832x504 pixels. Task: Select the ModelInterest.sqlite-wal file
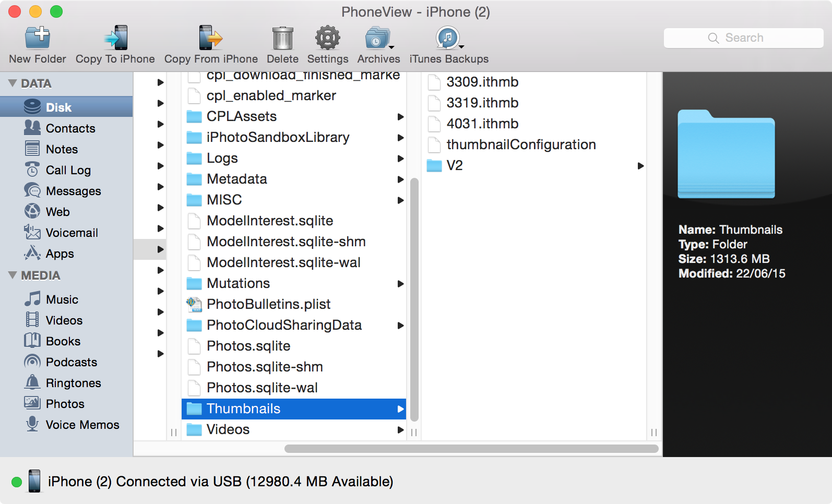pyautogui.click(x=294, y=263)
